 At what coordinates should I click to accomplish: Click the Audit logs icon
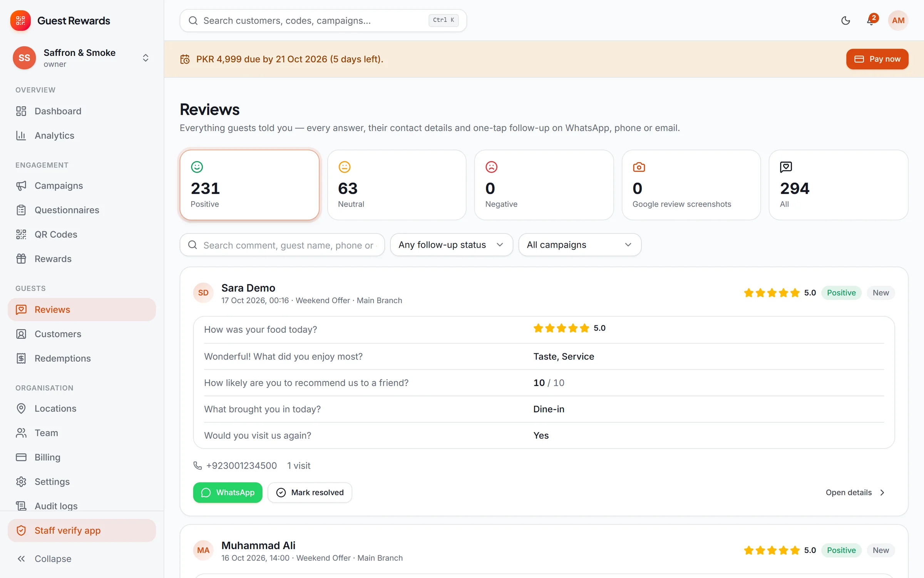point(21,506)
